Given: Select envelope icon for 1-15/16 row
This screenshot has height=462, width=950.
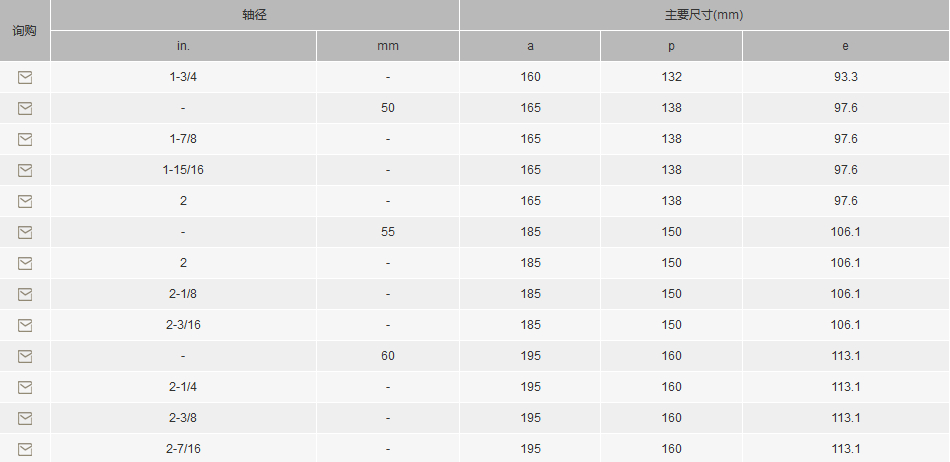Looking at the screenshot, I should 25,170.
